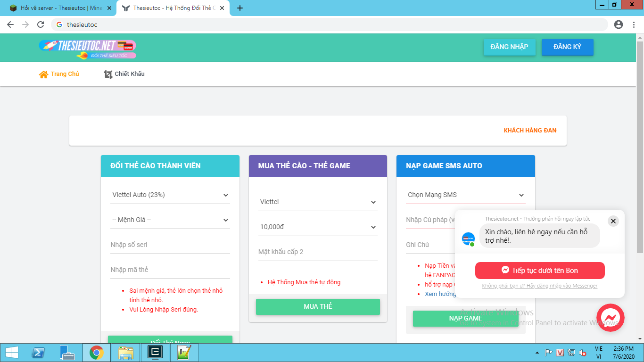Click the Thesieutoc avatar in the chat popup
The image size is (644, 362).
(x=468, y=239)
